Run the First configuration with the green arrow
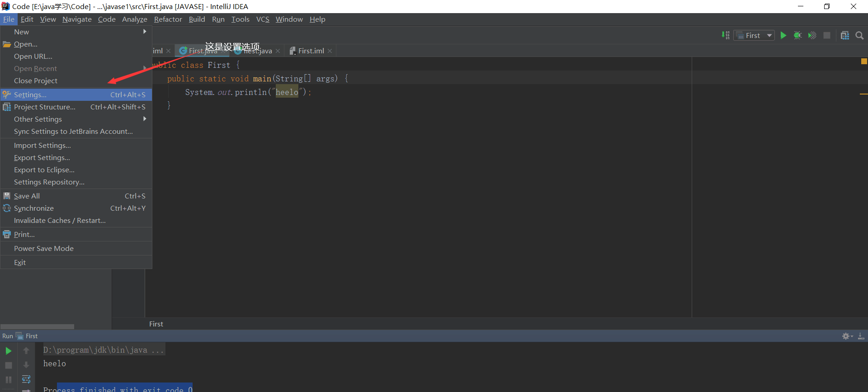The width and height of the screenshot is (868, 392). coord(783,35)
